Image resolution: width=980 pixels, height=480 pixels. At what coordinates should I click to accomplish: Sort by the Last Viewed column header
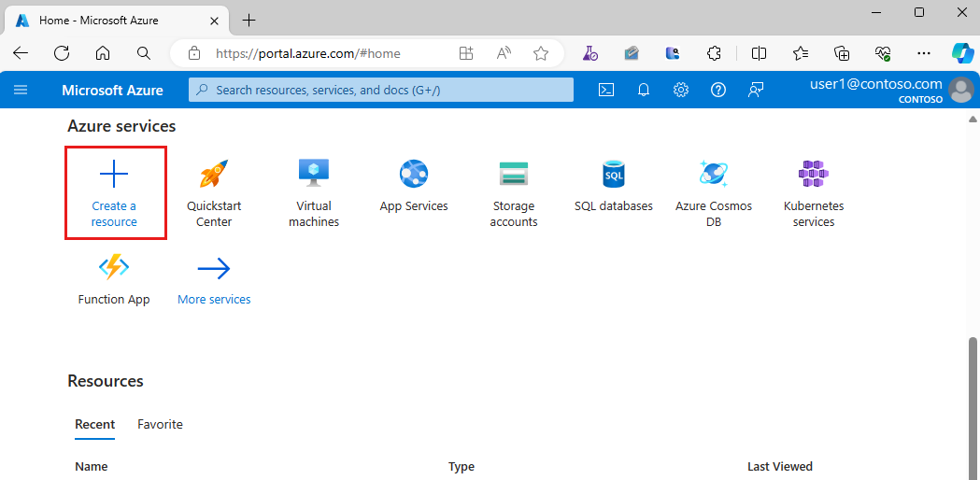click(x=780, y=466)
